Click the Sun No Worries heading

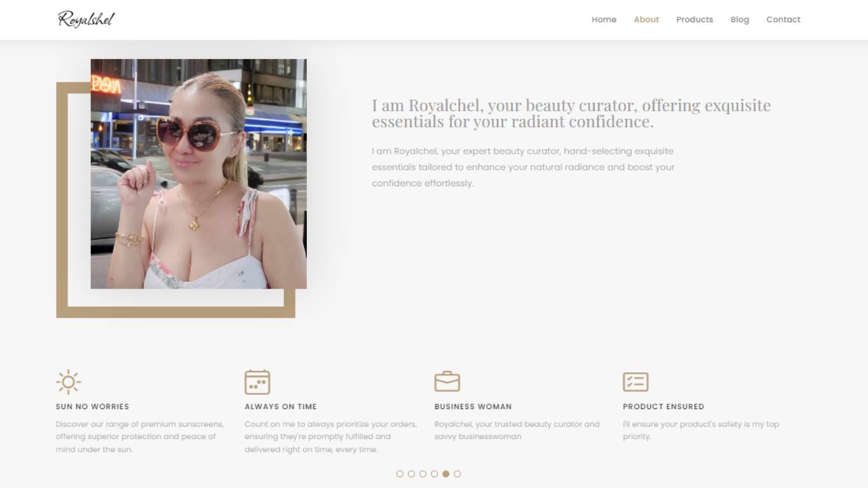coord(92,407)
